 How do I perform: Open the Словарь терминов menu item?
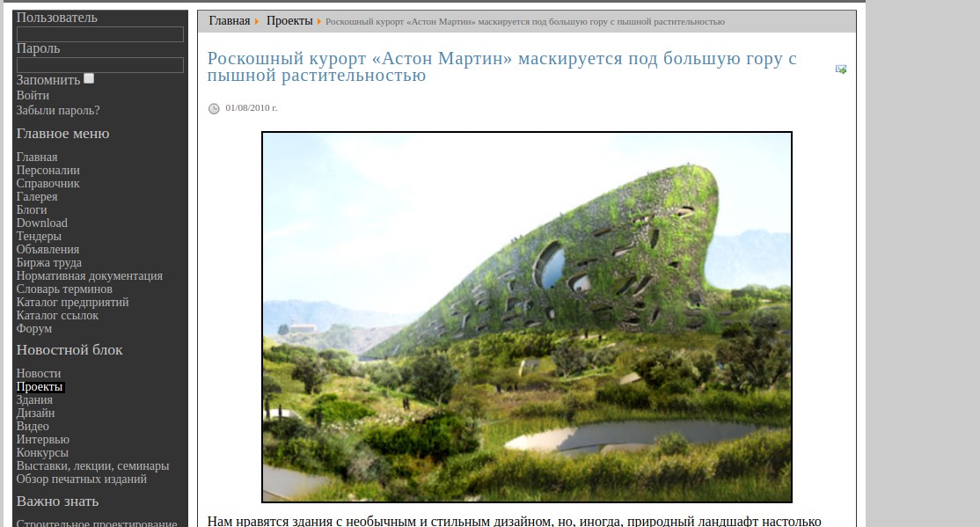coord(64,289)
